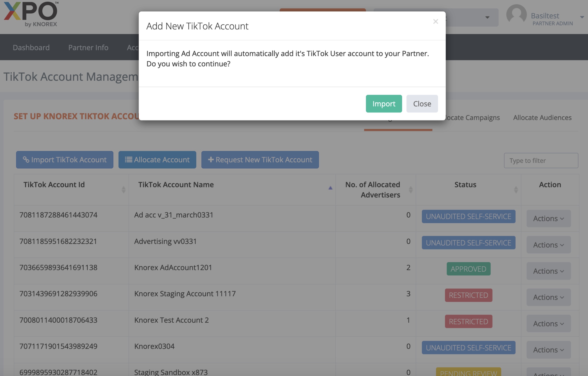
Task: Sort by TikTok Account Id column arrows
Action: click(123, 189)
